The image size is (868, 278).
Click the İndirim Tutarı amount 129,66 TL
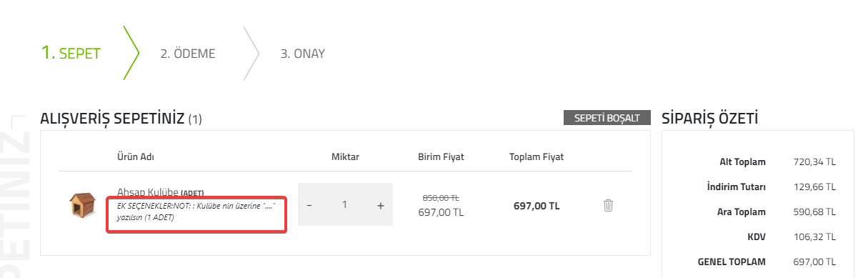click(814, 187)
